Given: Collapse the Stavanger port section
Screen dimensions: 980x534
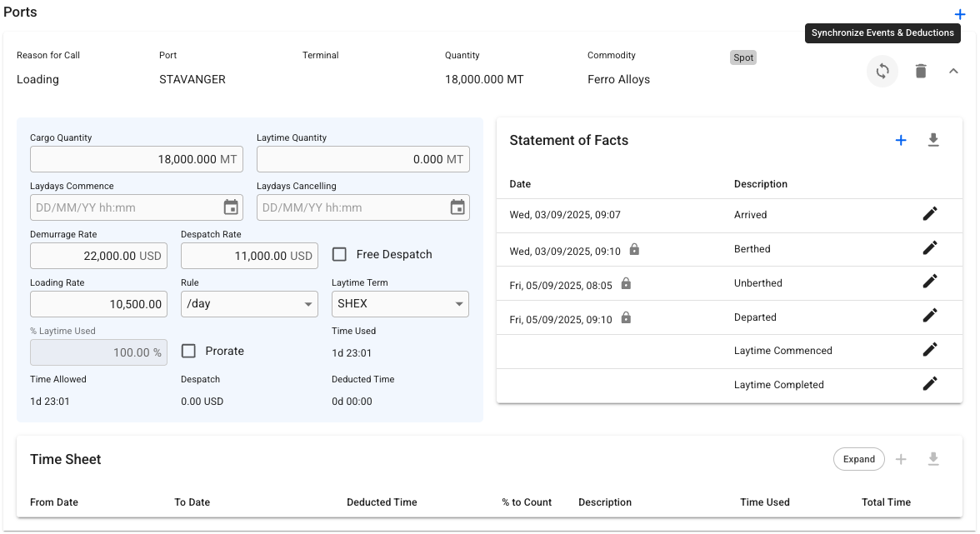Looking at the screenshot, I should (953, 71).
